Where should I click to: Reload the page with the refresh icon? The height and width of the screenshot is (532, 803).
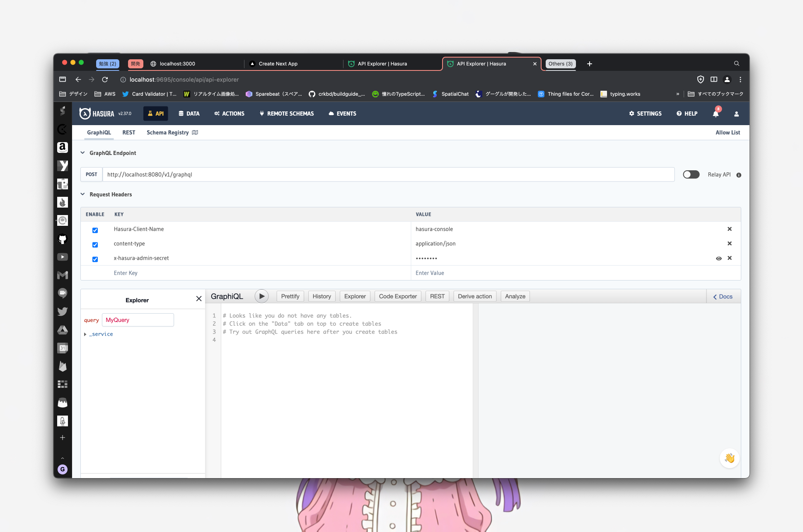105,80
